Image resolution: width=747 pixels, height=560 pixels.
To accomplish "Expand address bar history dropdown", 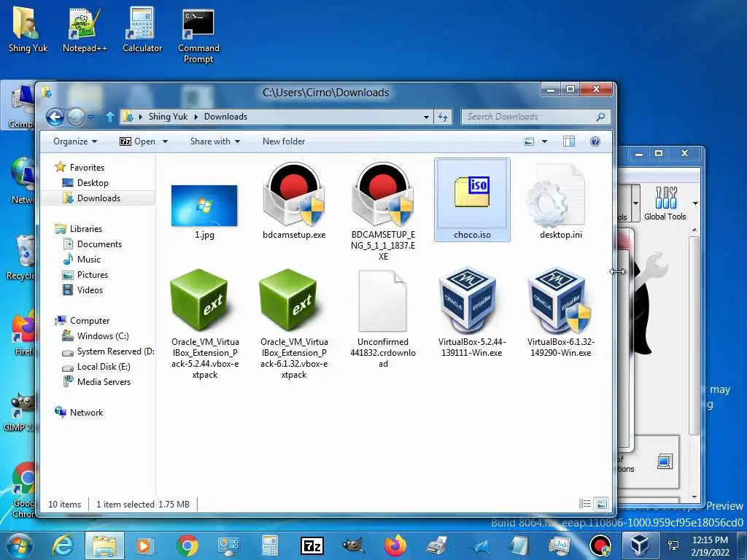I will coord(426,117).
